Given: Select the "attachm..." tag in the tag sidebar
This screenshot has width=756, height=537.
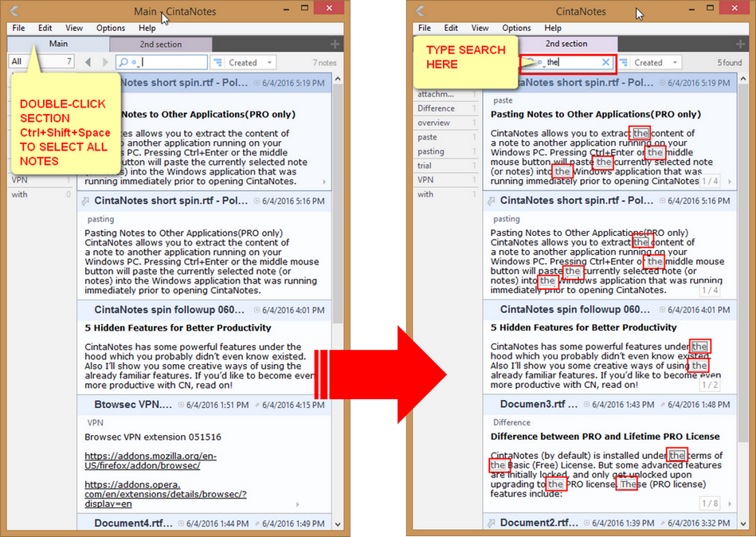Looking at the screenshot, I should 446,95.
